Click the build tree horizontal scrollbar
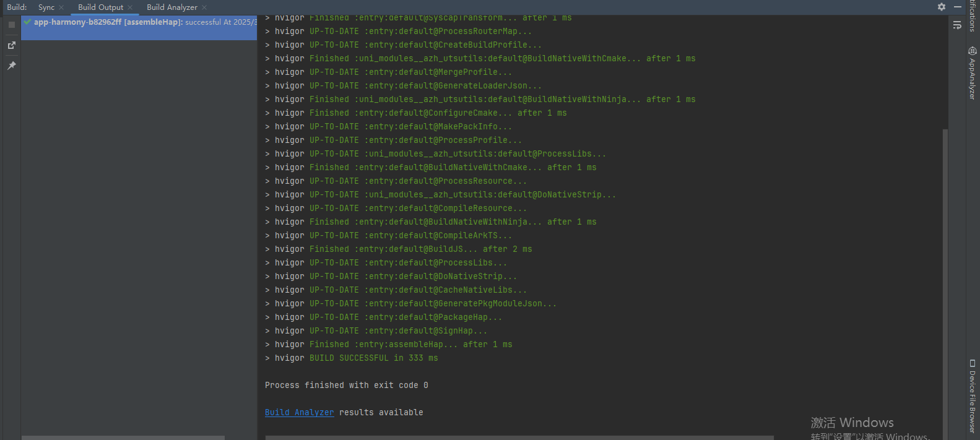The image size is (980, 440). pos(123,438)
